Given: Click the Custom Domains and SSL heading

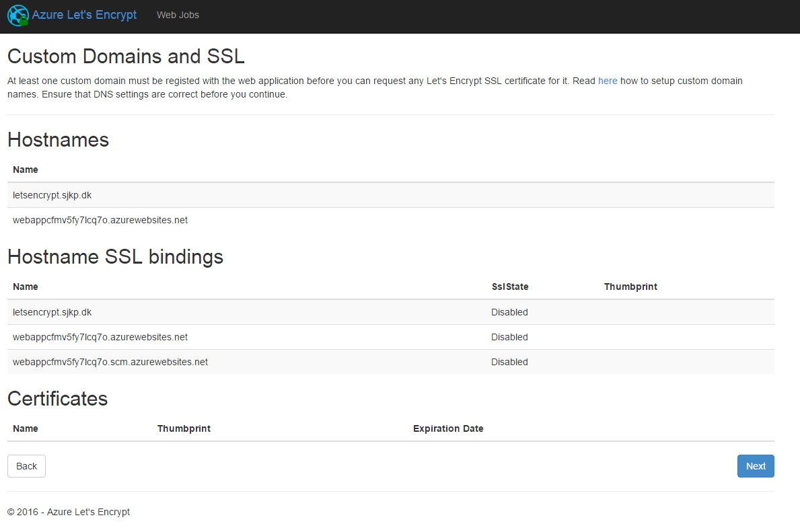Looking at the screenshot, I should point(126,56).
